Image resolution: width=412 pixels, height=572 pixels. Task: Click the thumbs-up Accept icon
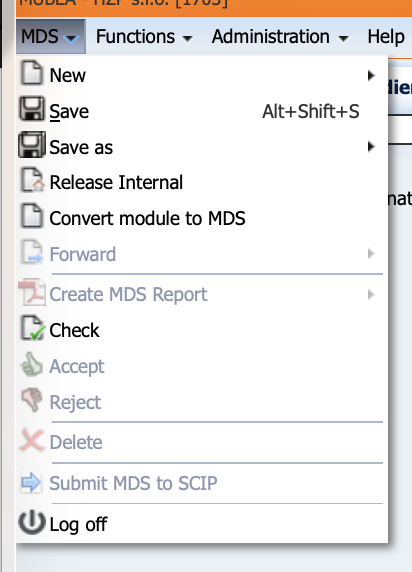pyautogui.click(x=32, y=364)
